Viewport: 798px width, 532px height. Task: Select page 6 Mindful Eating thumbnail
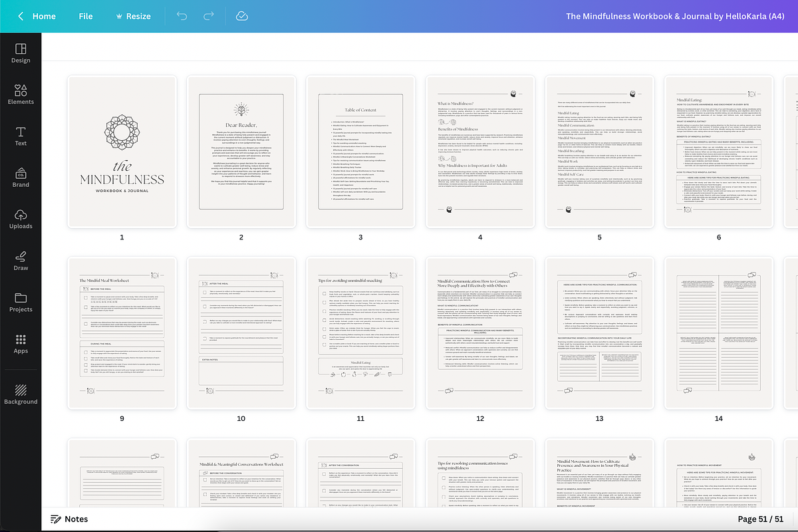click(719, 152)
